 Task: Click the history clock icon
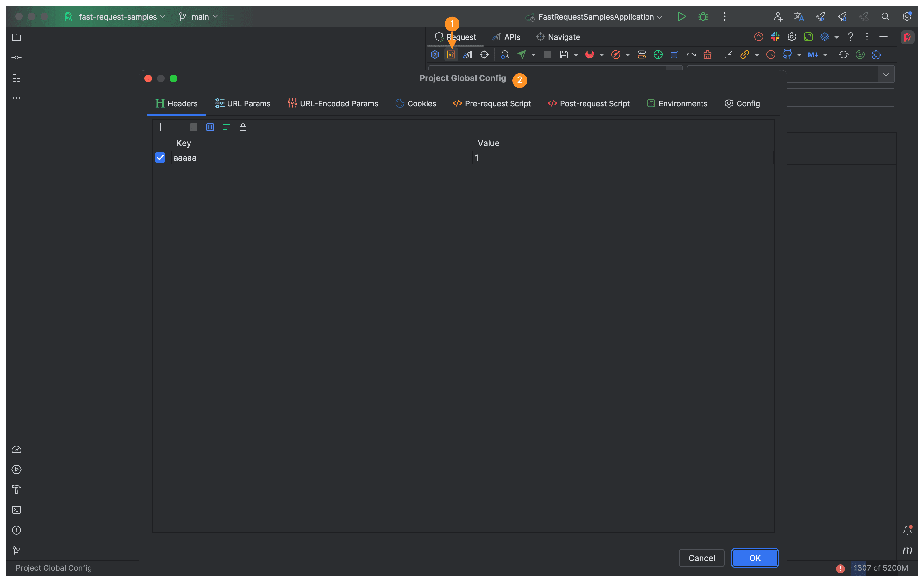(x=771, y=54)
